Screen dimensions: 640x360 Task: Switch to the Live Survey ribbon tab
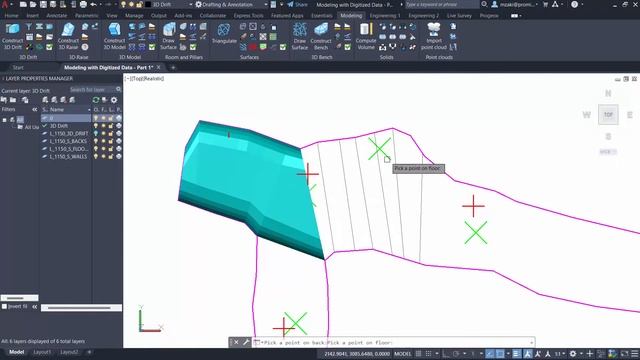[x=459, y=16]
